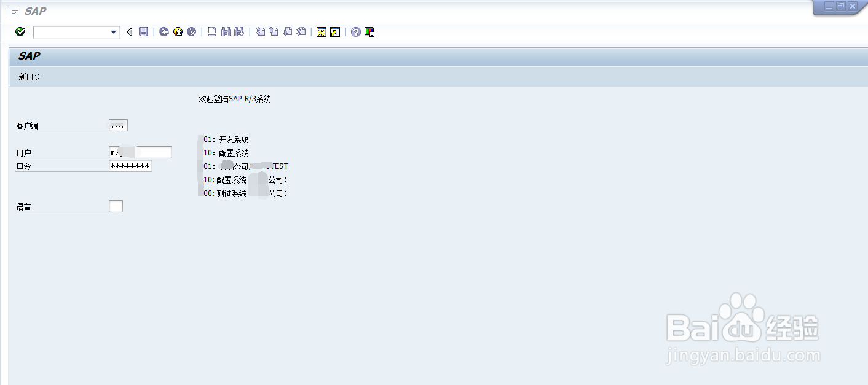Click the 语言 language input field
This screenshot has width=868, height=385.
click(116, 206)
